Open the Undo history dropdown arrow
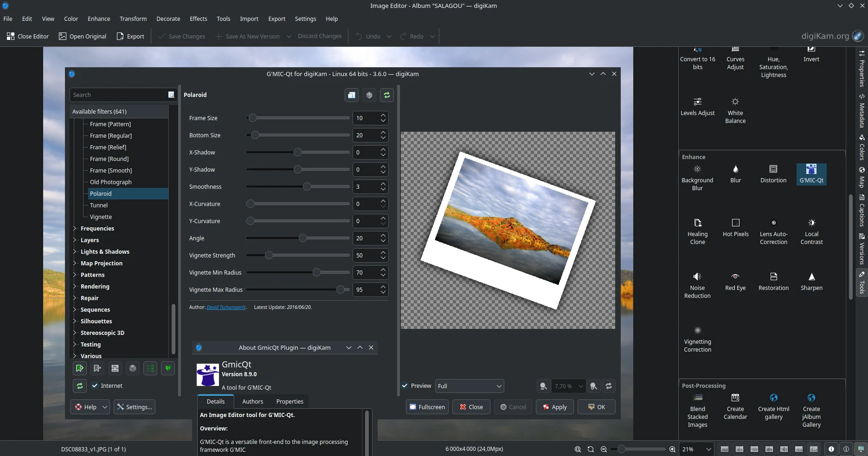 pyautogui.click(x=389, y=36)
